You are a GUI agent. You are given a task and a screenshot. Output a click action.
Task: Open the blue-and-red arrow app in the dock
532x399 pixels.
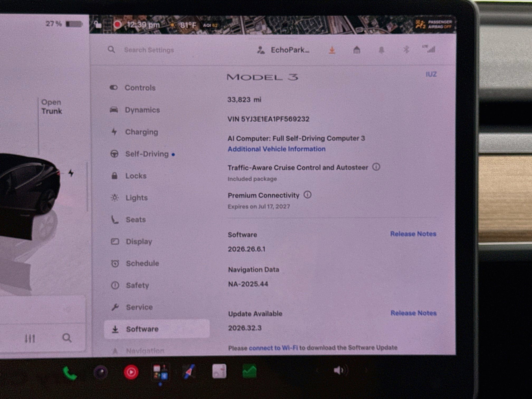click(189, 372)
